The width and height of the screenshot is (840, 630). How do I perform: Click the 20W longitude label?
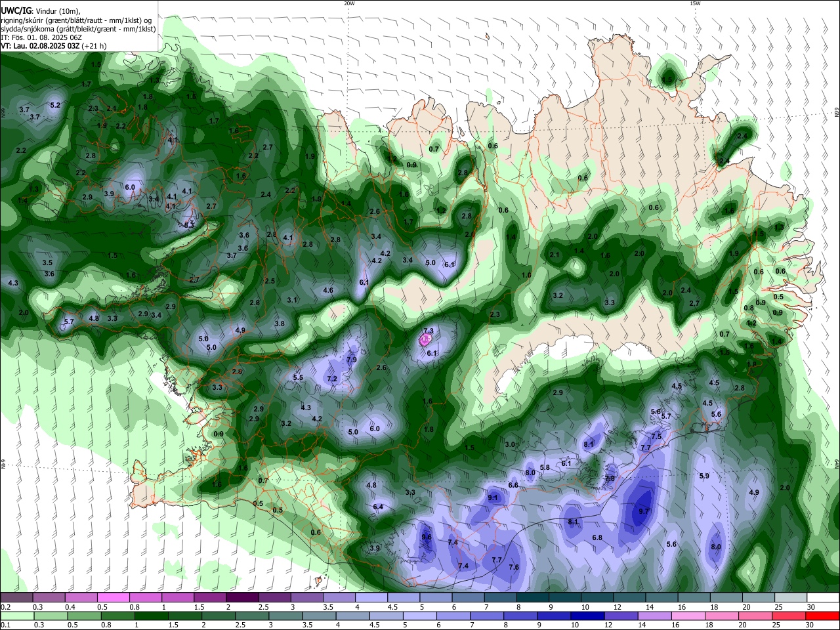(349, 3)
